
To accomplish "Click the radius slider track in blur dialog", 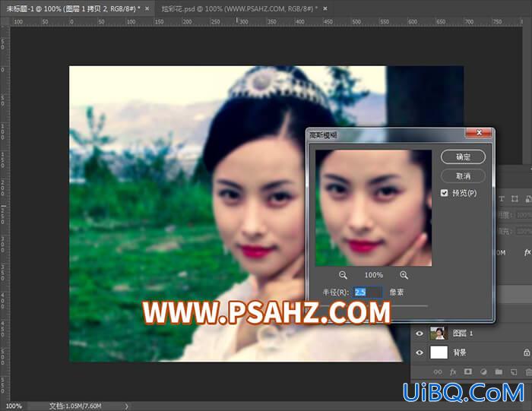I will pyautogui.click(x=373, y=306).
